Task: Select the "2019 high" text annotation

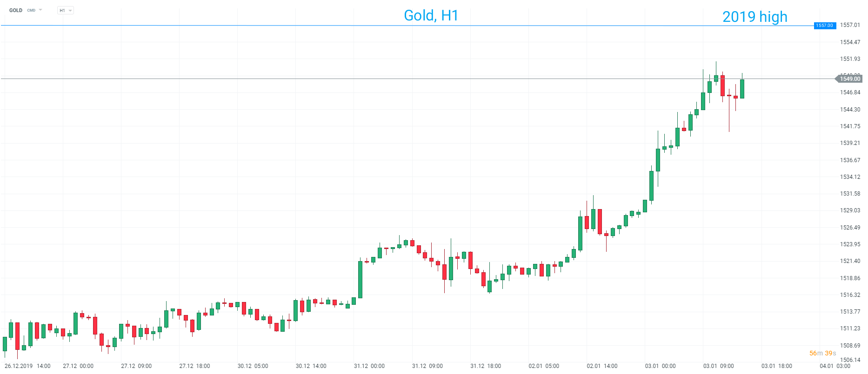Action: pyautogui.click(x=754, y=17)
